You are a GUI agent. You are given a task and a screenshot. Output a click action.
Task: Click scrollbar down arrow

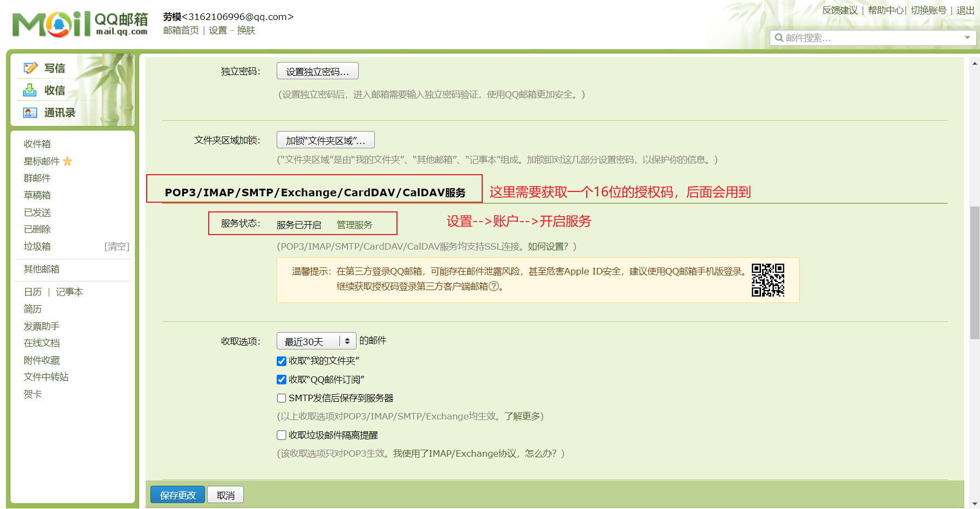pyautogui.click(x=975, y=504)
